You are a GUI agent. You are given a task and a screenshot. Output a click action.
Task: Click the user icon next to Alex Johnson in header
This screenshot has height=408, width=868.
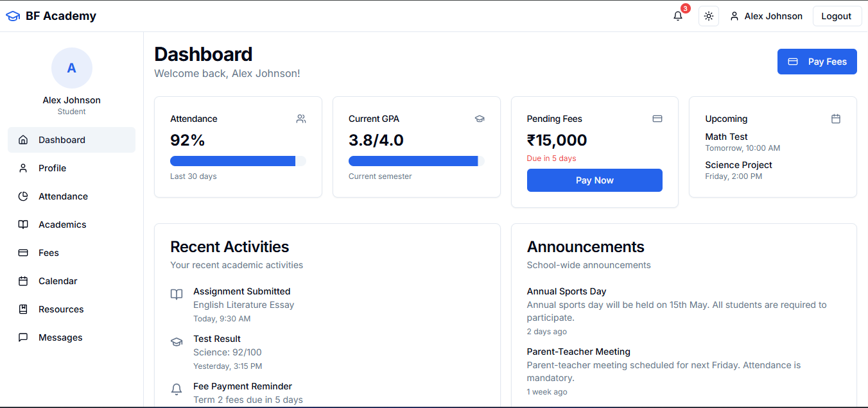(734, 16)
